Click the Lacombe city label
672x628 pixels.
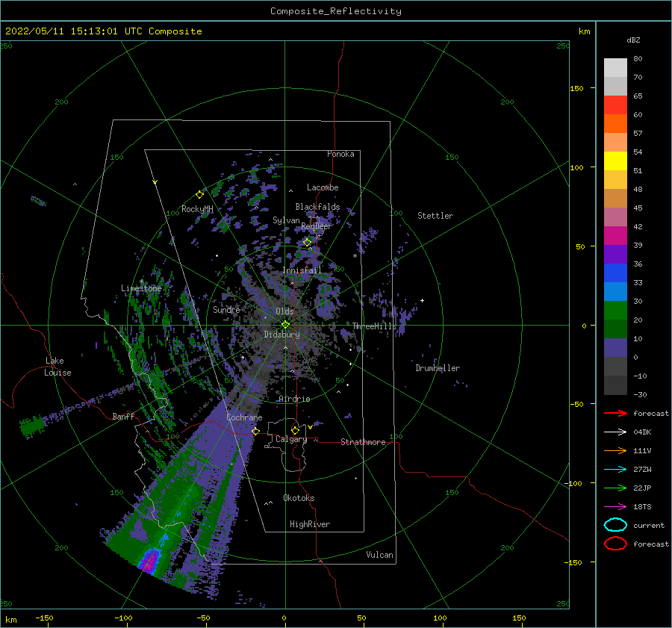pyautogui.click(x=323, y=187)
